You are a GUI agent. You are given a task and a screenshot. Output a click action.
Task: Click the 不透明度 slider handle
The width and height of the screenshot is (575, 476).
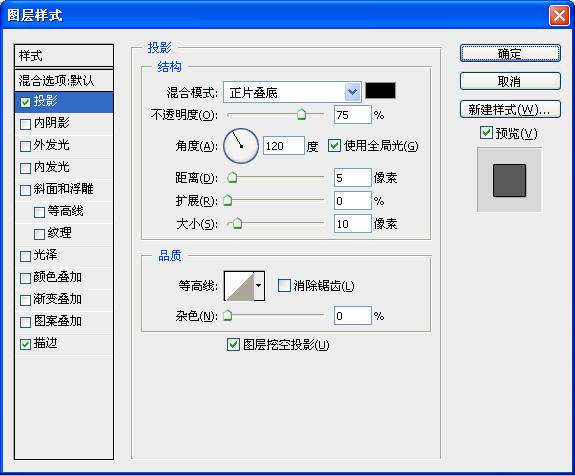click(301, 114)
